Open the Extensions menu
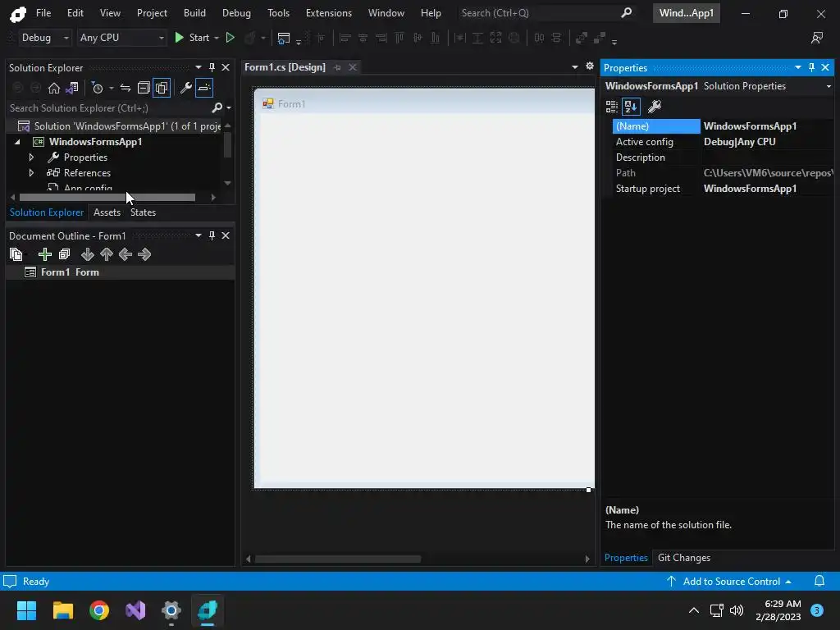Image resolution: width=840 pixels, height=630 pixels. tap(329, 13)
